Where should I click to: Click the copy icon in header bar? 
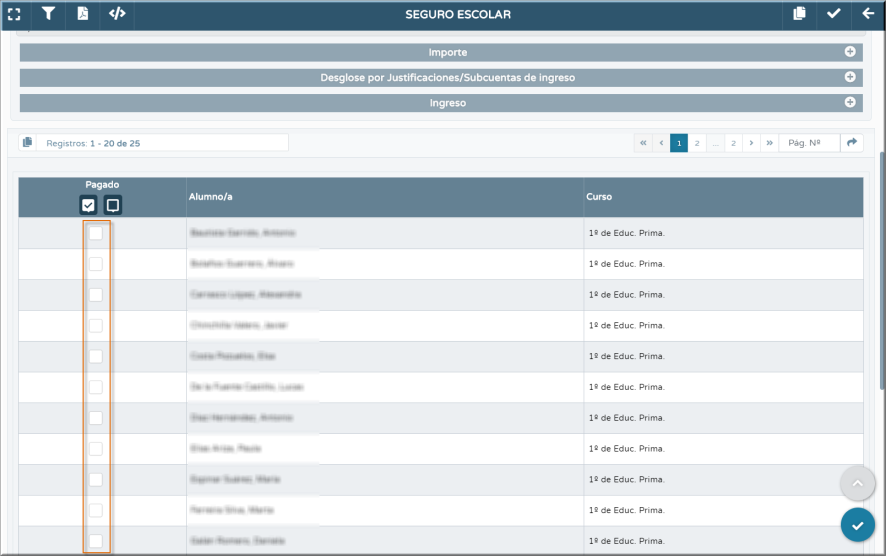[799, 14]
